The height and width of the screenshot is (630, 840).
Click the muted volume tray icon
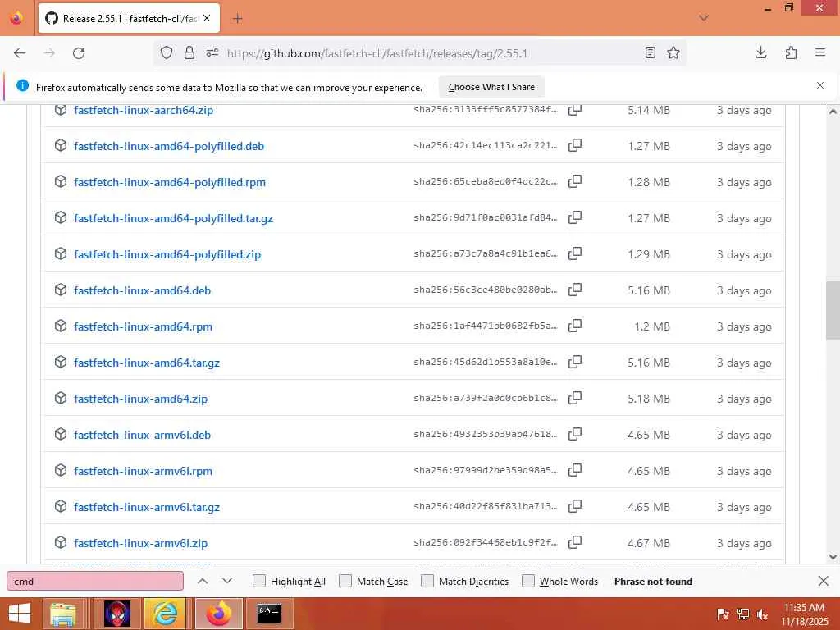coord(762,614)
